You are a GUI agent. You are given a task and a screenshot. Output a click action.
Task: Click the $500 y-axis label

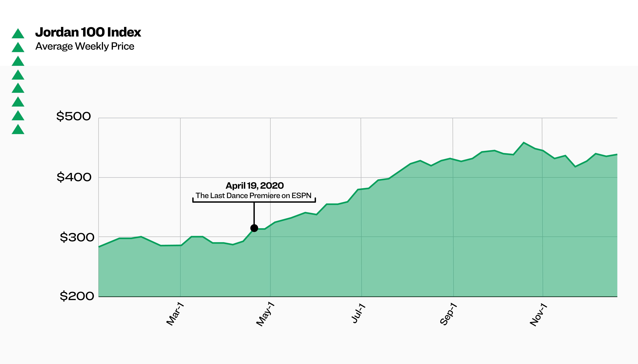74,116
